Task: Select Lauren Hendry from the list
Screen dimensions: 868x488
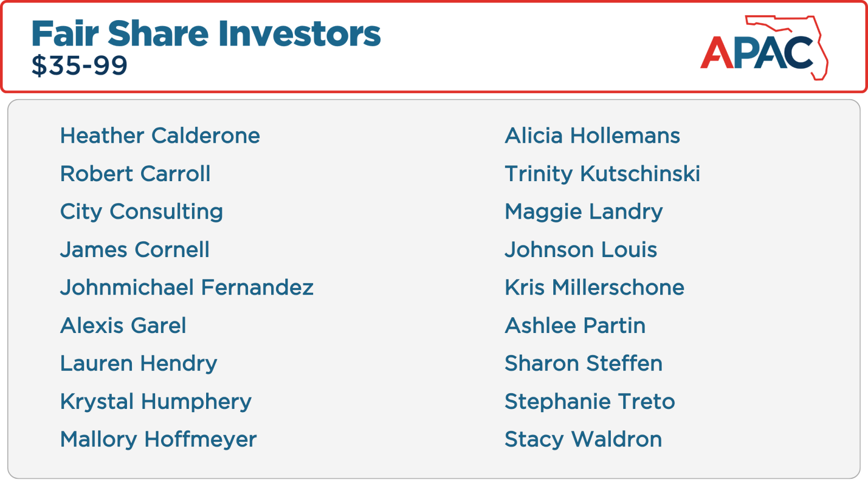Action: point(138,363)
